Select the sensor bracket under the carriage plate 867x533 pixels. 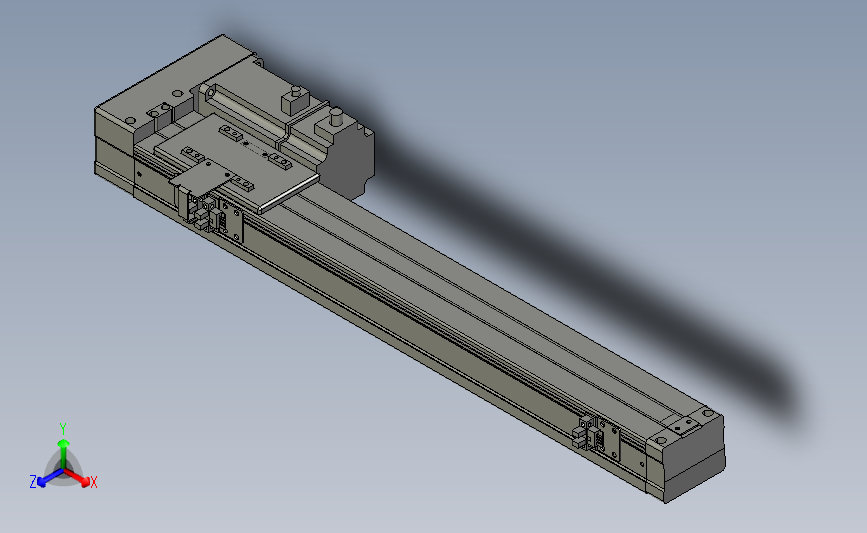(x=216, y=216)
